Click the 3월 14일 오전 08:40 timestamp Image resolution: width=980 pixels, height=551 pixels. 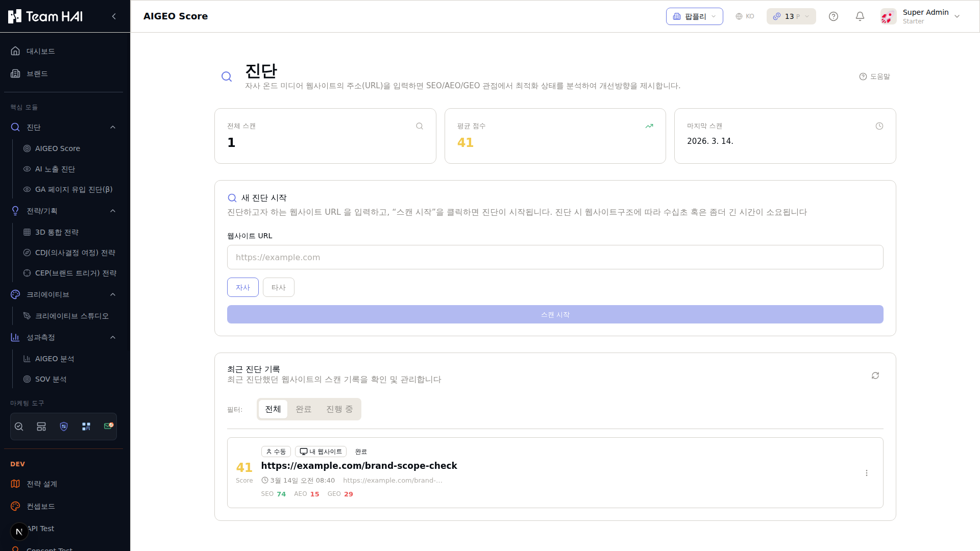click(298, 481)
